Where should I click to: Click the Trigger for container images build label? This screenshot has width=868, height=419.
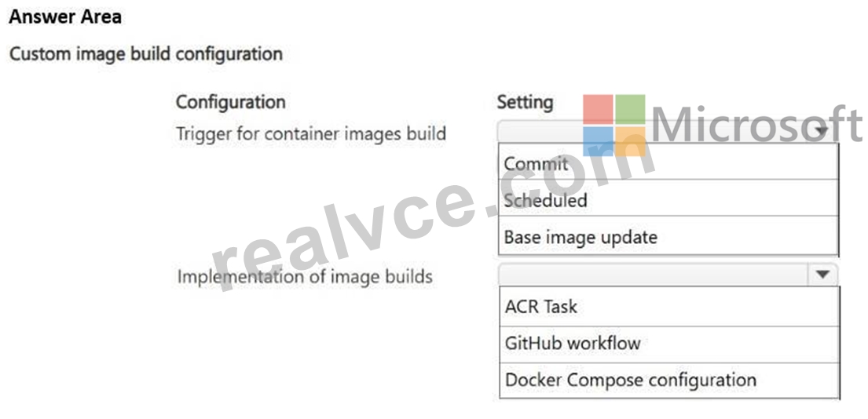tap(311, 133)
